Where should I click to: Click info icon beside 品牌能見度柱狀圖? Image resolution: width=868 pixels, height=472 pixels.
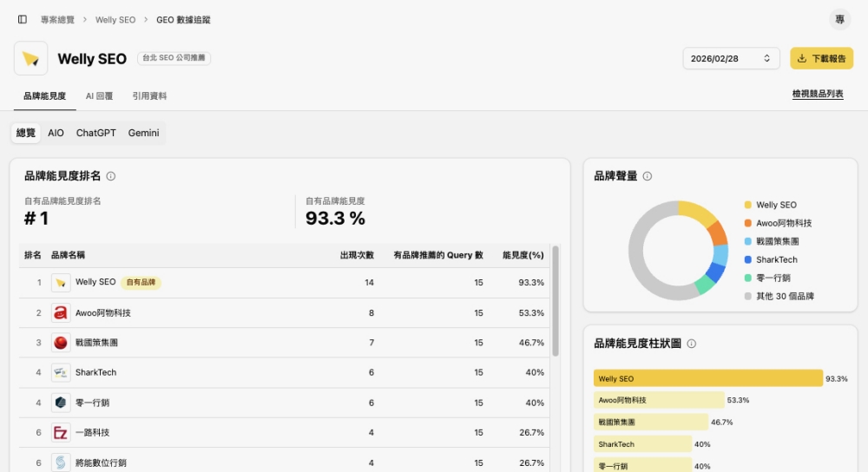(x=692, y=344)
